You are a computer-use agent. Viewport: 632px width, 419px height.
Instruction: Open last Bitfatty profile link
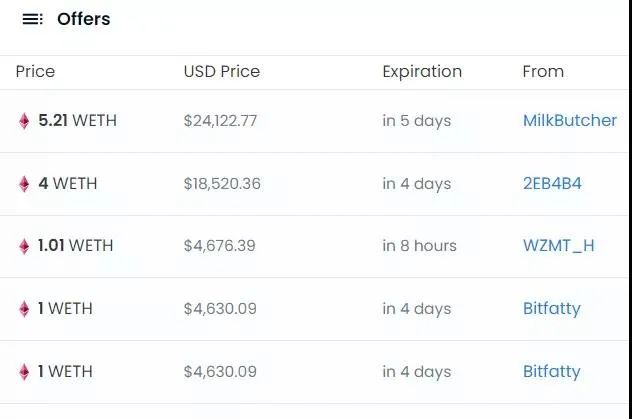(551, 372)
